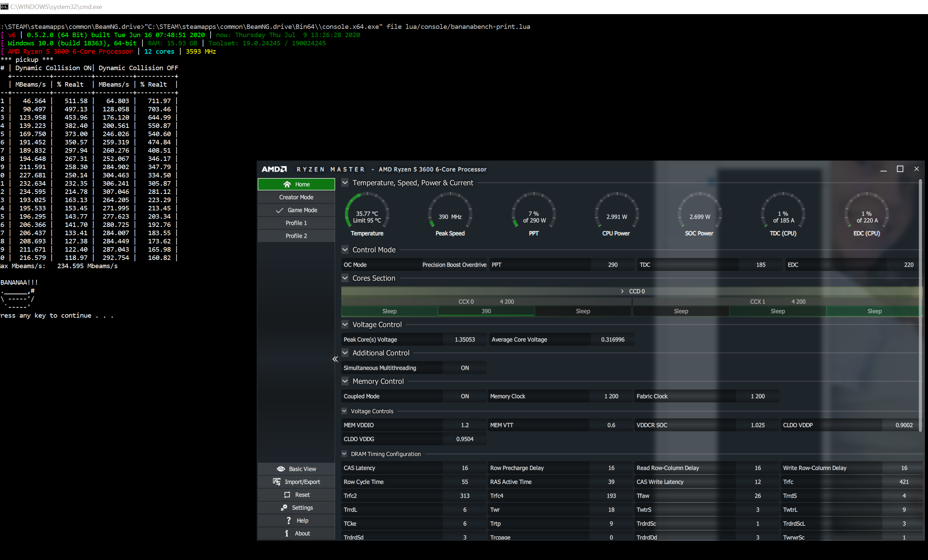Click the Profile 2 entry

(296, 235)
